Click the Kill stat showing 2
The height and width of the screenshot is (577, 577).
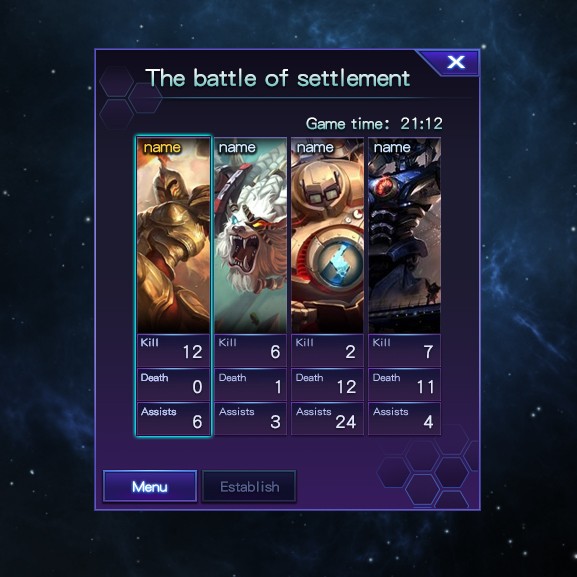327,350
